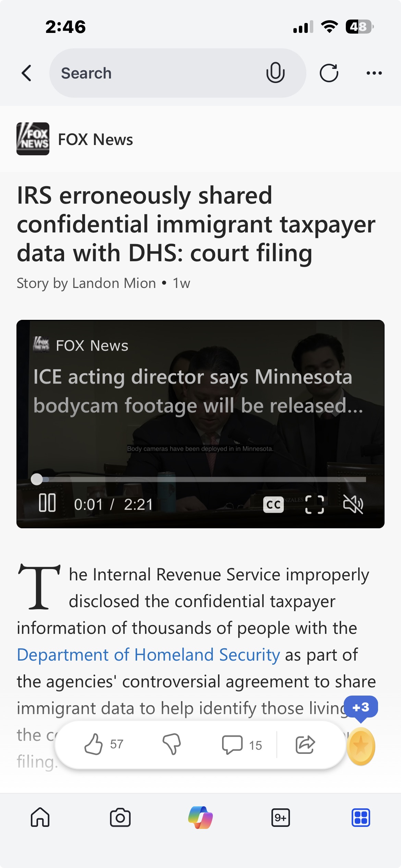Launch Copilot from bottom bar

click(x=200, y=818)
